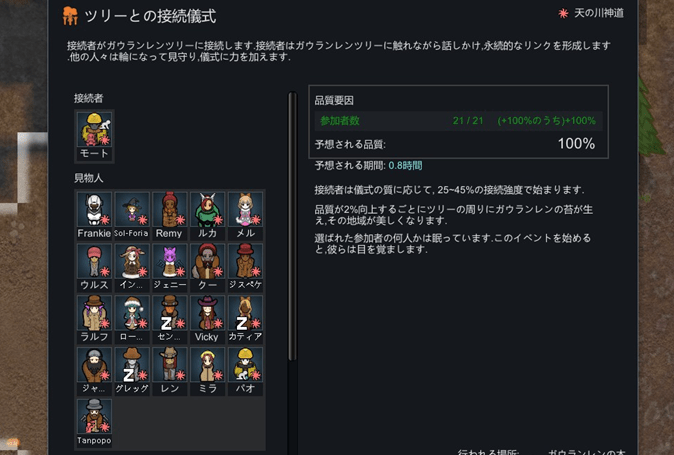
Task: Click the 参加者数 quality factor row
Action: pyautogui.click(x=458, y=121)
